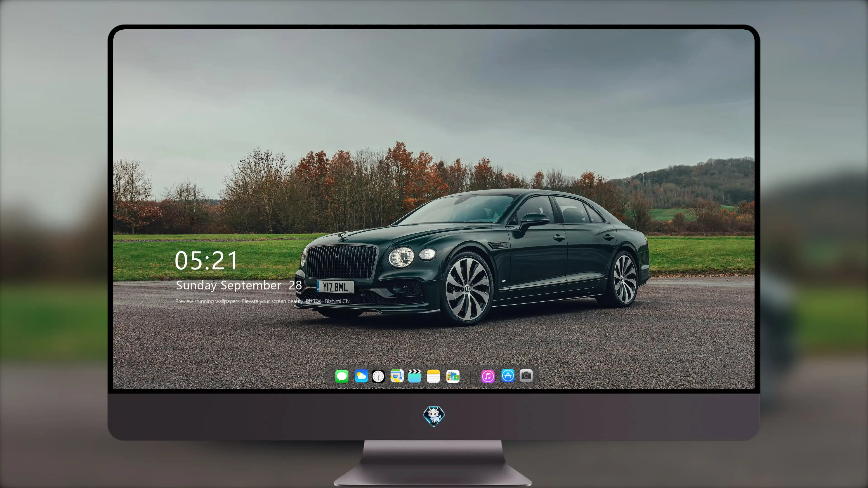Click the dragon logo on monitor chin
Image resolution: width=868 pixels, height=488 pixels.
pyautogui.click(x=434, y=416)
